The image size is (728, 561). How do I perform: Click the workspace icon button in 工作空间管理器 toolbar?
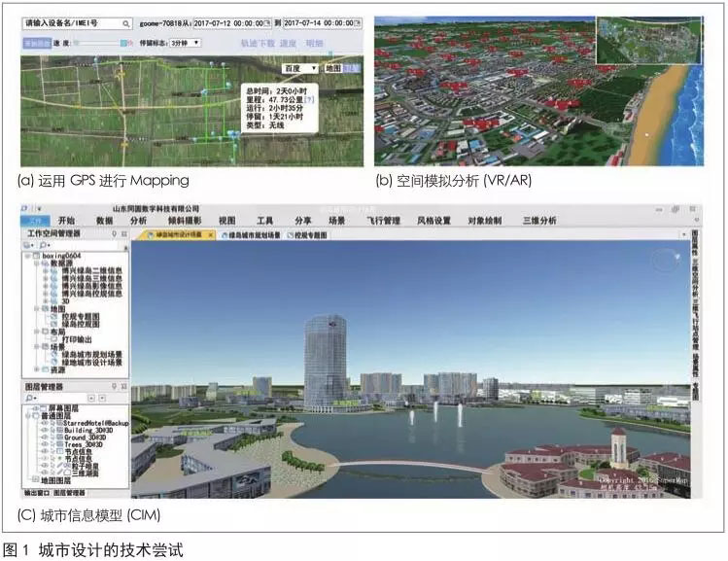click(x=29, y=245)
